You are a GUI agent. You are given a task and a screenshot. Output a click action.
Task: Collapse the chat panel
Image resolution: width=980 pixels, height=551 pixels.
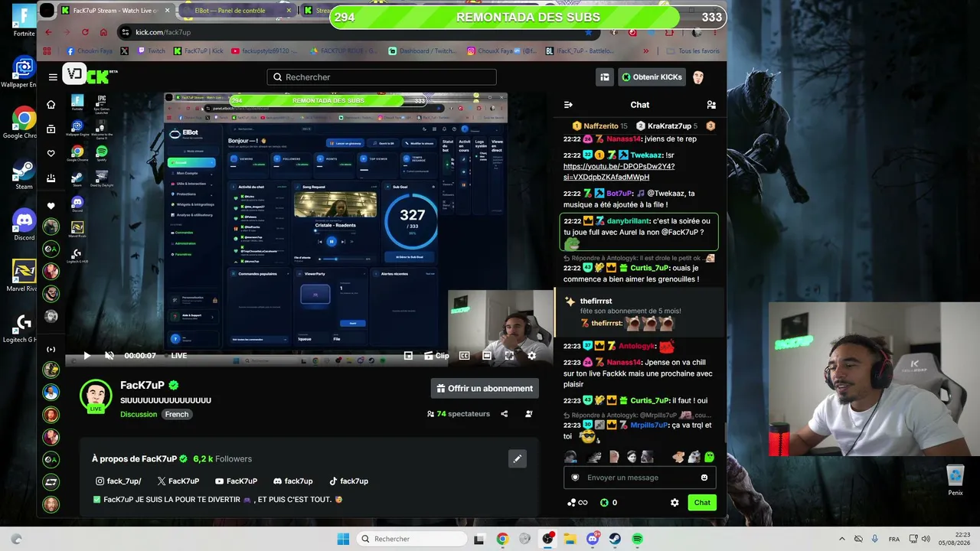(568, 105)
